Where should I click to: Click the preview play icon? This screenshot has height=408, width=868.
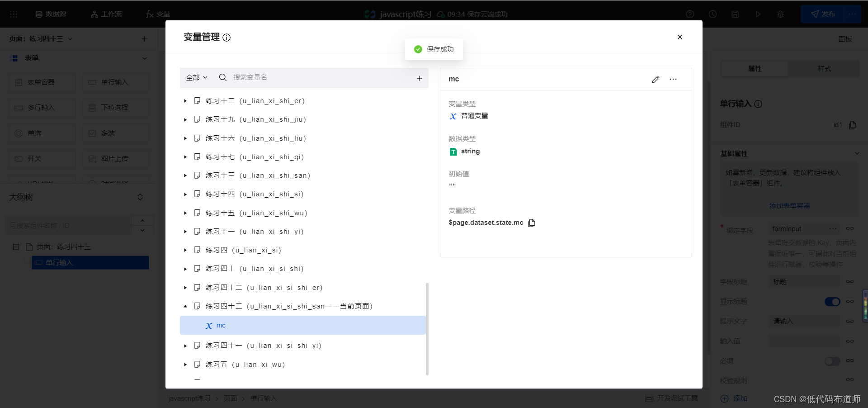pos(758,14)
